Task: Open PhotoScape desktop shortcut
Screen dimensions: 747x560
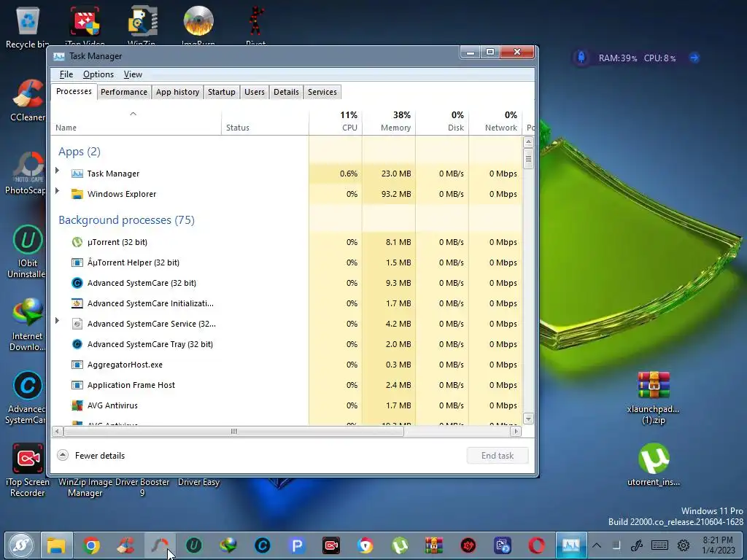Action: (26, 174)
